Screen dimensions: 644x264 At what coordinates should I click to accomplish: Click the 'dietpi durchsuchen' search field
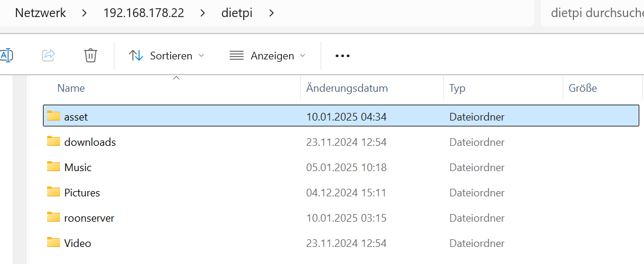point(595,13)
